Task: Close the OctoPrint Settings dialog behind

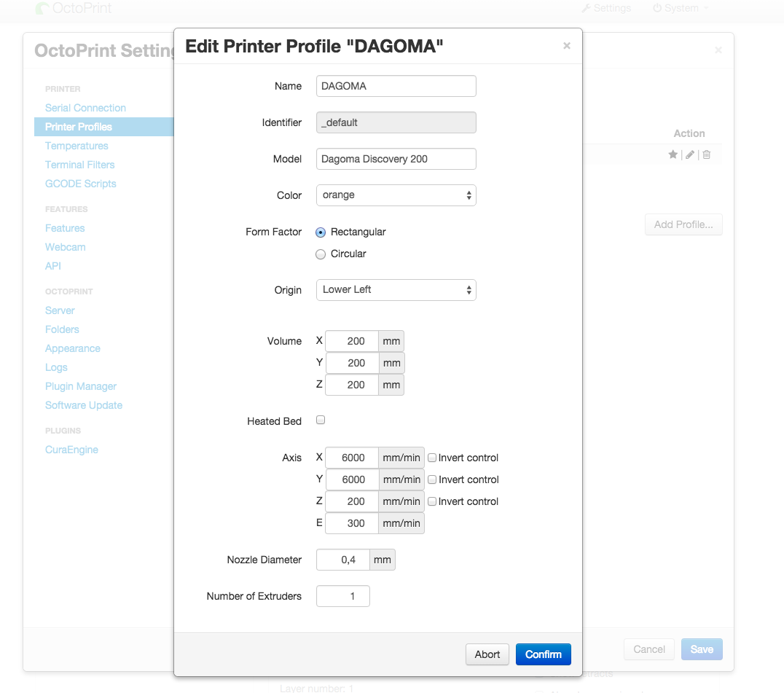Action: 718,50
